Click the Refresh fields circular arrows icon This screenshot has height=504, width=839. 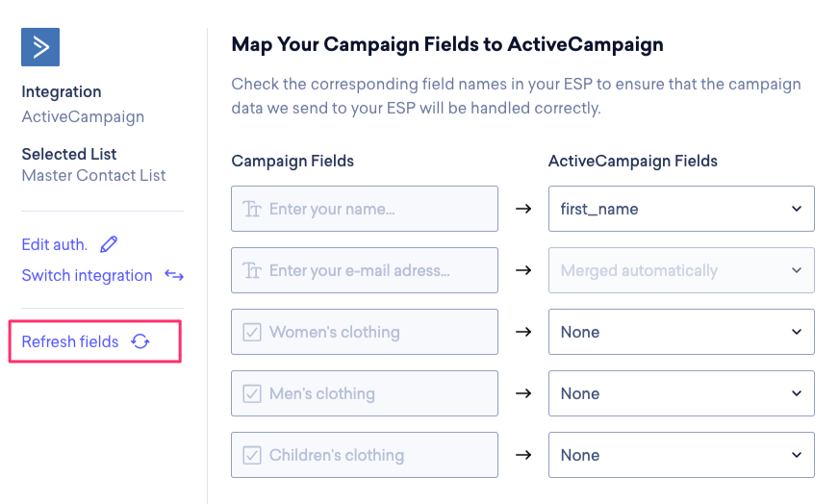[140, 341]
